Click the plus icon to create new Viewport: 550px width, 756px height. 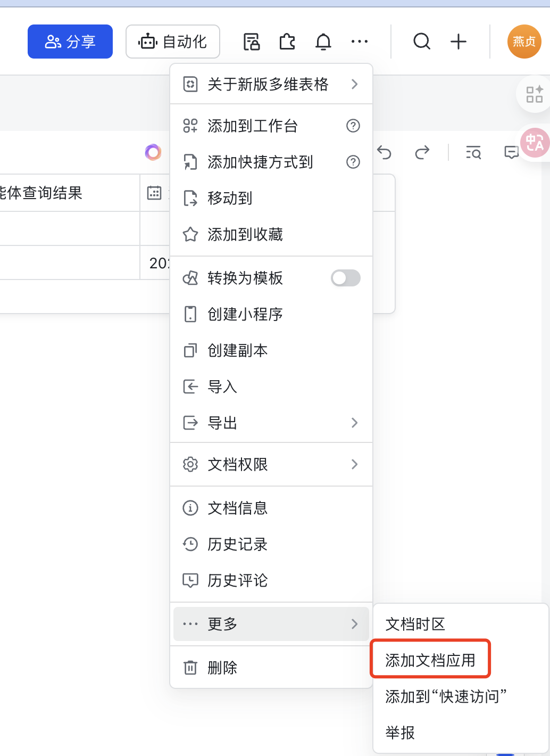click(459, 42)
